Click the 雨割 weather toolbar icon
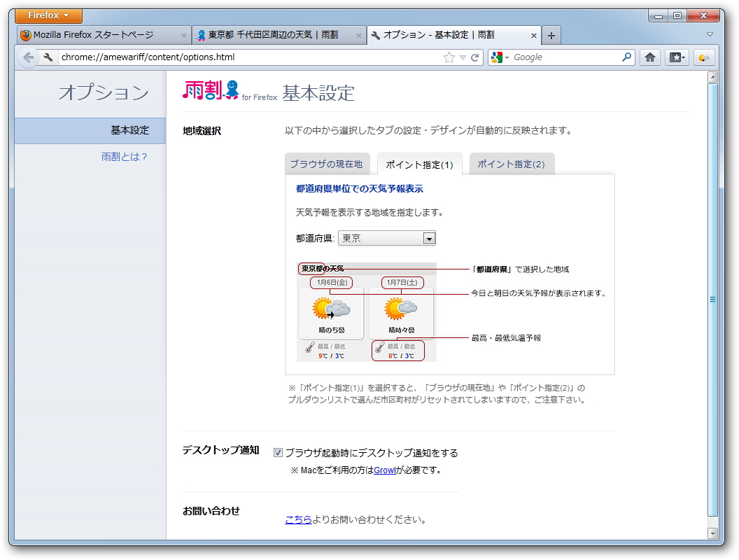Screen dimensions: 739x560 point(704,57)
